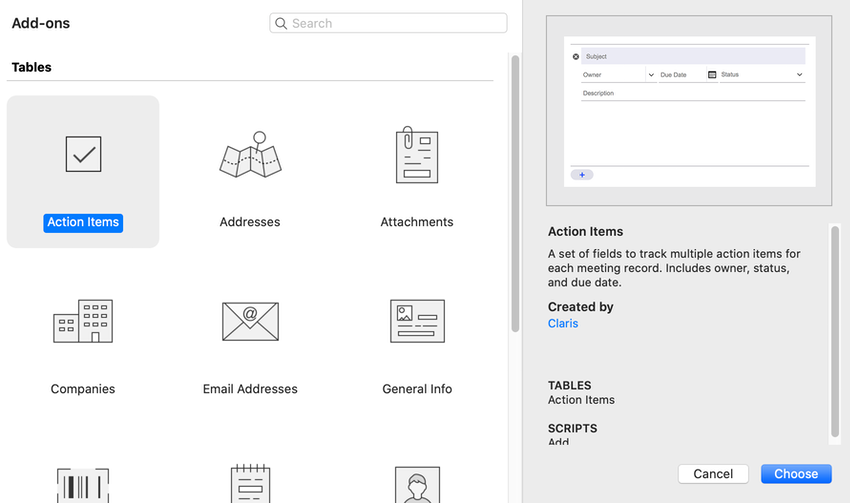
Task: Select the Email Addresses envelope icon
Action: 250,321
